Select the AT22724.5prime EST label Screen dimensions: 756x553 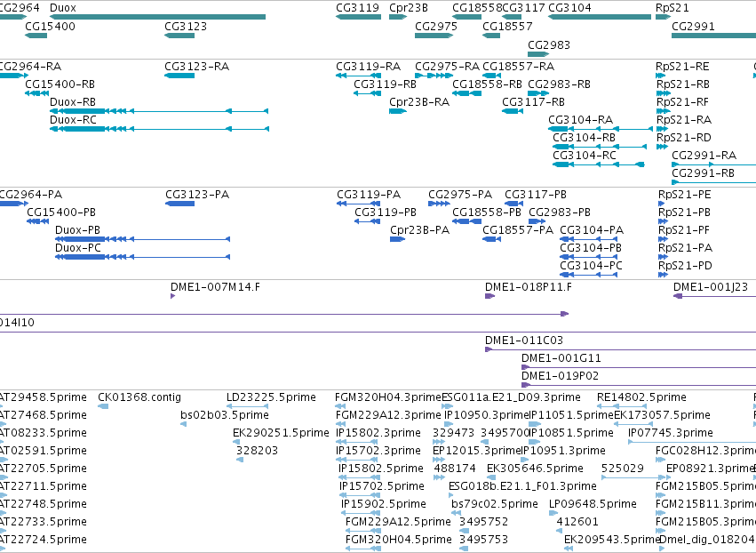pyautogui.click(x=43, y=540)
